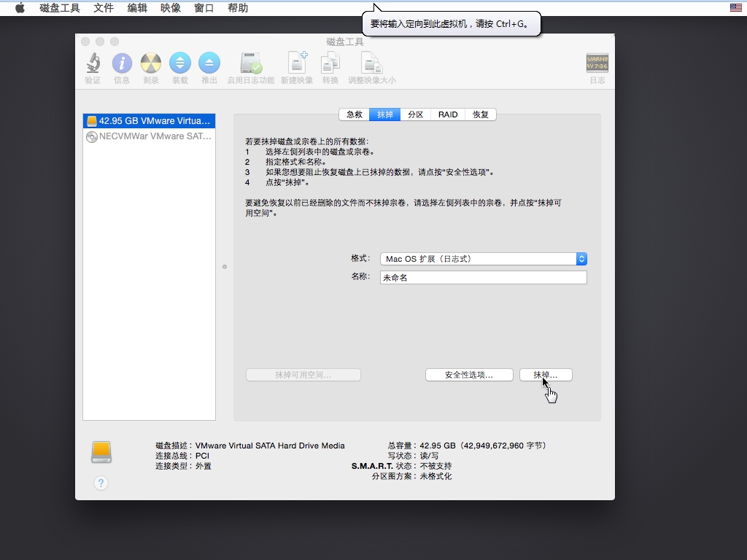
Task: Click the Mount (装载) toolbar icon
Action: click(180, 63)
